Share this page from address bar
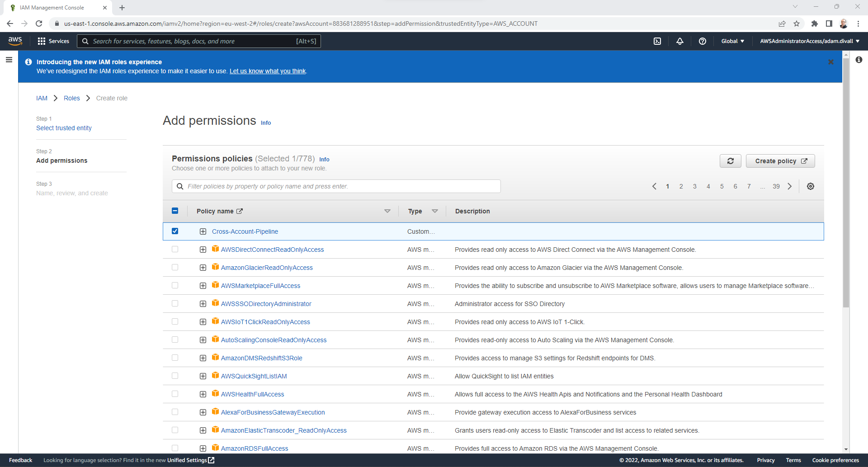Image resolution: width=868 pixels, height=467 pixels. 782,24
